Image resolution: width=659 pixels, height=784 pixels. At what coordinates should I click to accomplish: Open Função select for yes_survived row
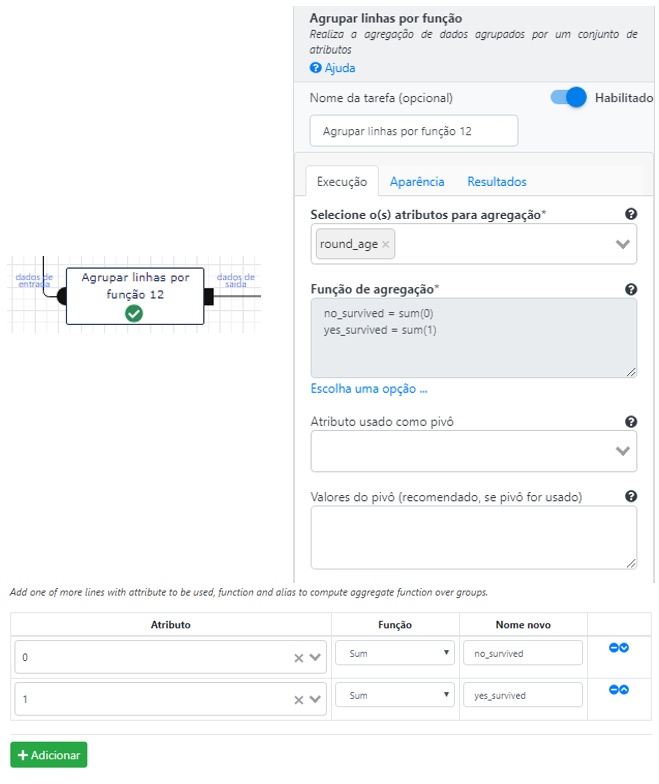point(394,695)
